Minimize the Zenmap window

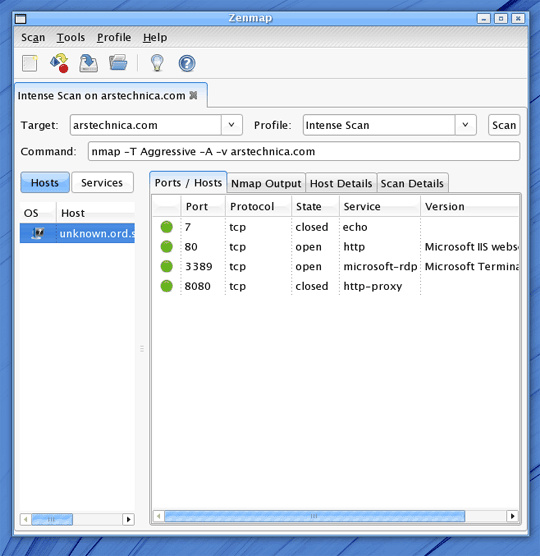[x=484, y=18]
